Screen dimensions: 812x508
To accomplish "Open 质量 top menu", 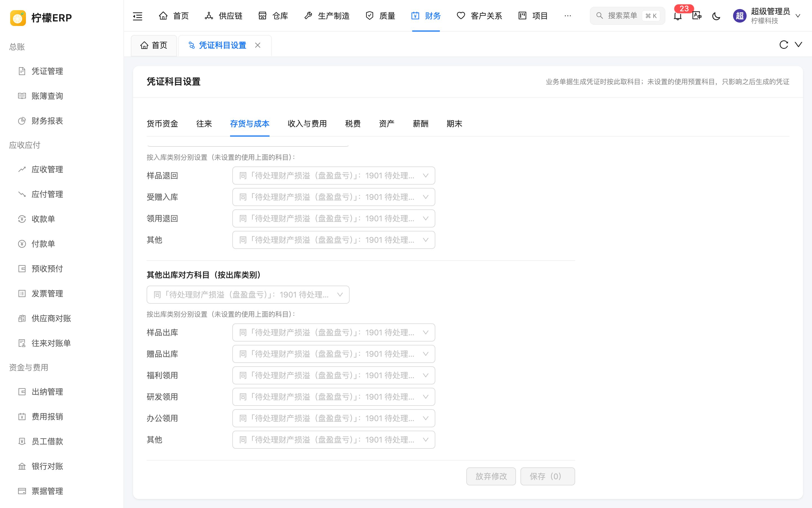I will click(x=381, y=16).
